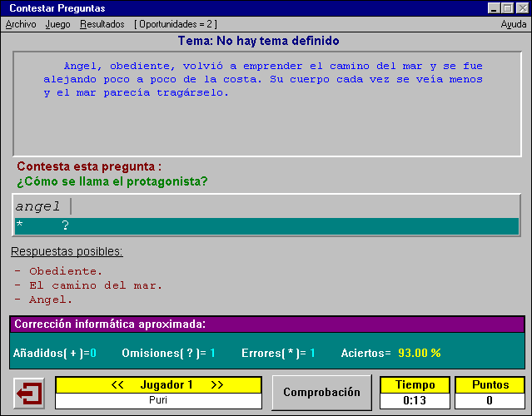The width and height of the screenshot is (532, 416).
Task: Minimize the Contestar Preguntas window
Action: 494,7
